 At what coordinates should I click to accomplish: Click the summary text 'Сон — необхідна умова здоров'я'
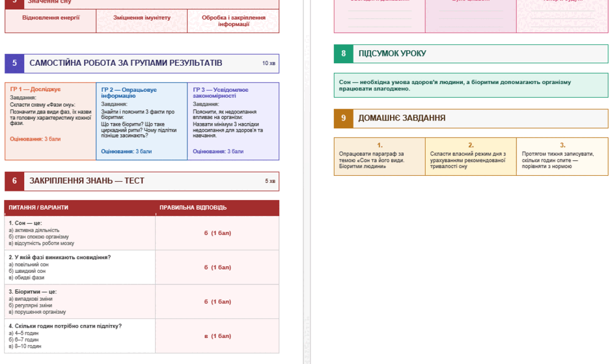click(x=454, y=85)
